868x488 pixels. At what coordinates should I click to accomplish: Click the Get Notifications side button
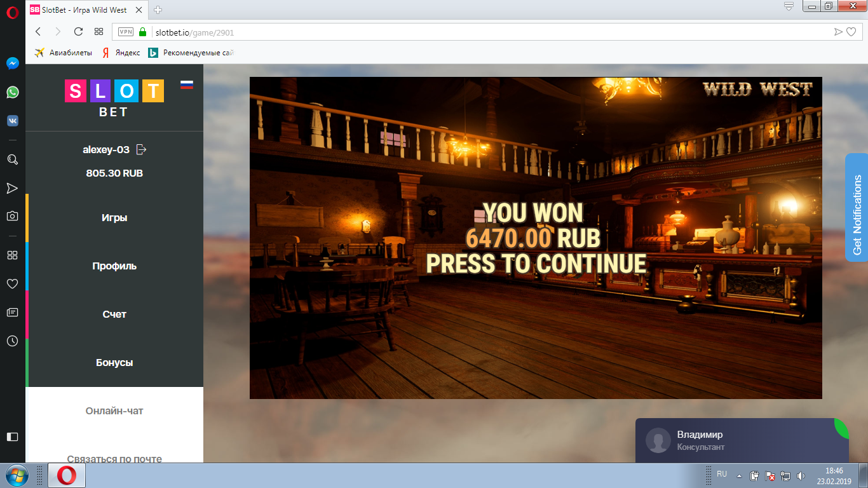coord(857,207)
